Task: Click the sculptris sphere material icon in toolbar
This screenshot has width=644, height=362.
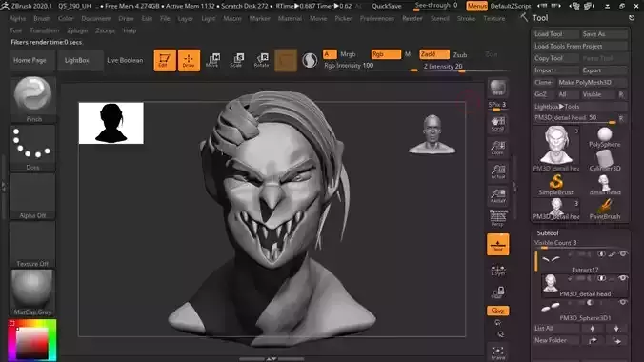Action: (310, 60)
